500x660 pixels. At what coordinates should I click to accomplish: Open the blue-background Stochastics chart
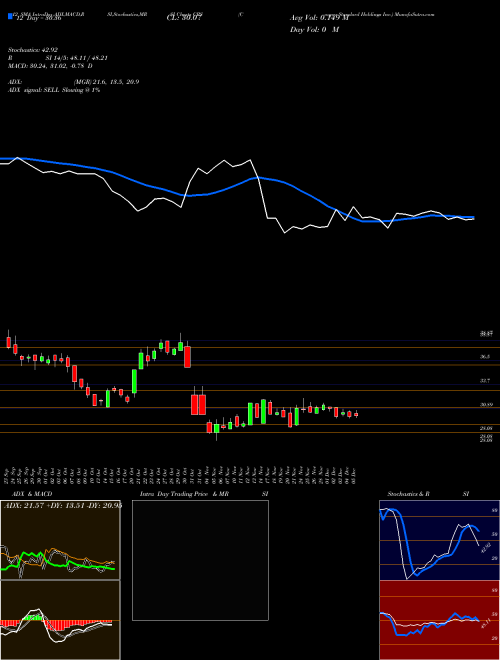tap(439, 540)
